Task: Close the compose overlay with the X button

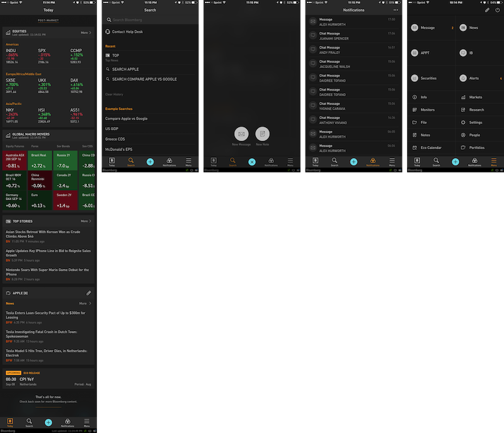Action: click(252, 162)
